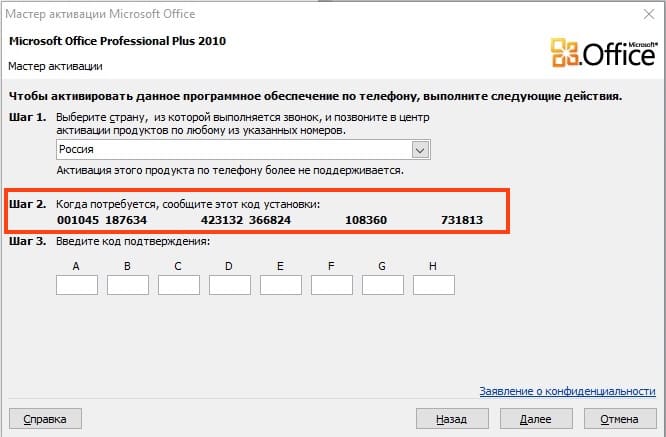Click confirmation code field E
Viewport: 666px width, 437px height.
coord(281,285)
